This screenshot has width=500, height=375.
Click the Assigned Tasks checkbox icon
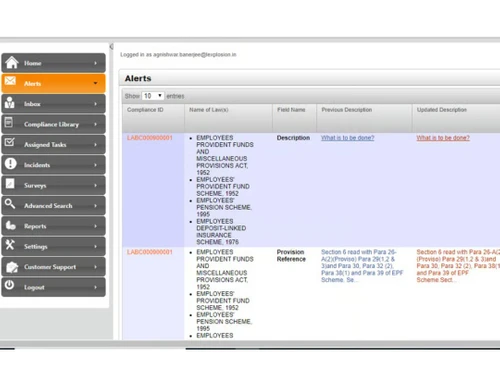coord(10,142)
